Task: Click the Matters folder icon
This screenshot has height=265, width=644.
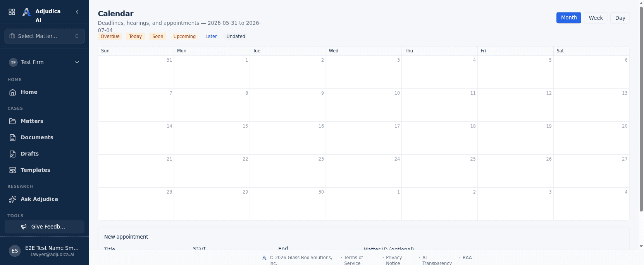Action: [13, 121]
